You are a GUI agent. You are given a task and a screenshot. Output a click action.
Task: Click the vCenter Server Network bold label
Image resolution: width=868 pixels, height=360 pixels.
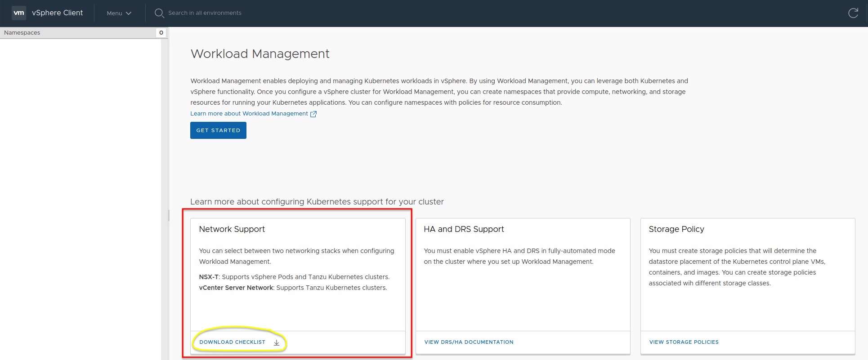point(236,288)
